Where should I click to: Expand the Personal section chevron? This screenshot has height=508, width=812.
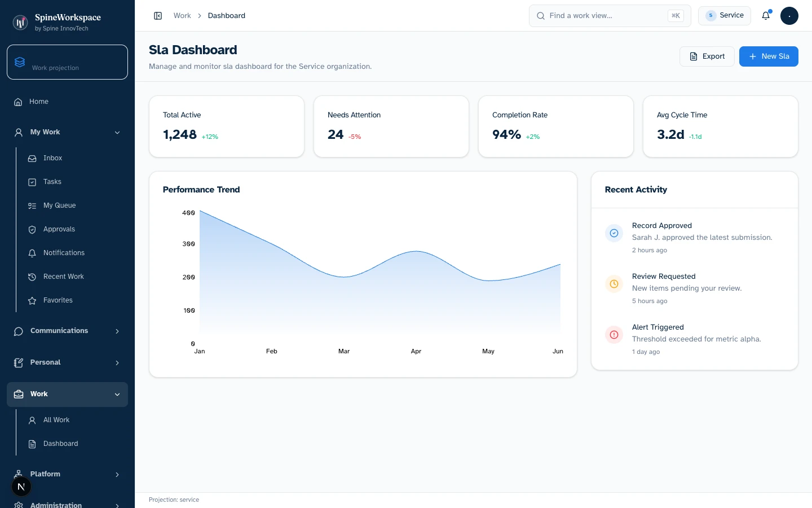[117, 362]
